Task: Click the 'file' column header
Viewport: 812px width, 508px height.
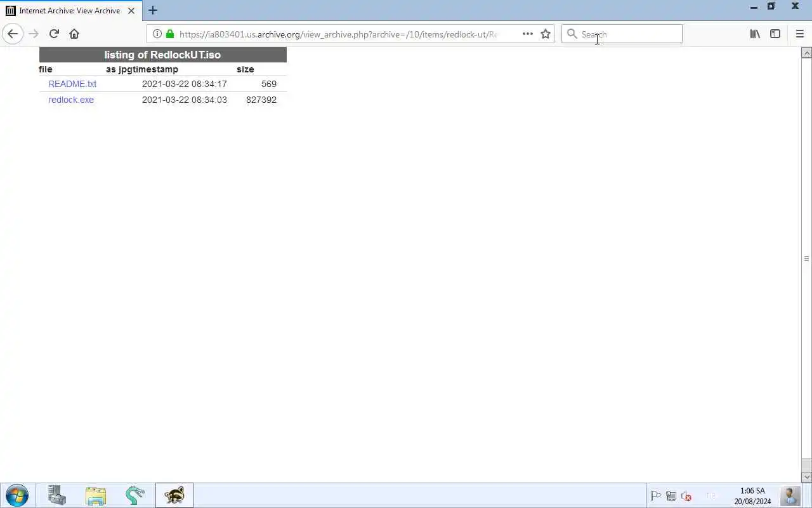Action: point(46,69)
